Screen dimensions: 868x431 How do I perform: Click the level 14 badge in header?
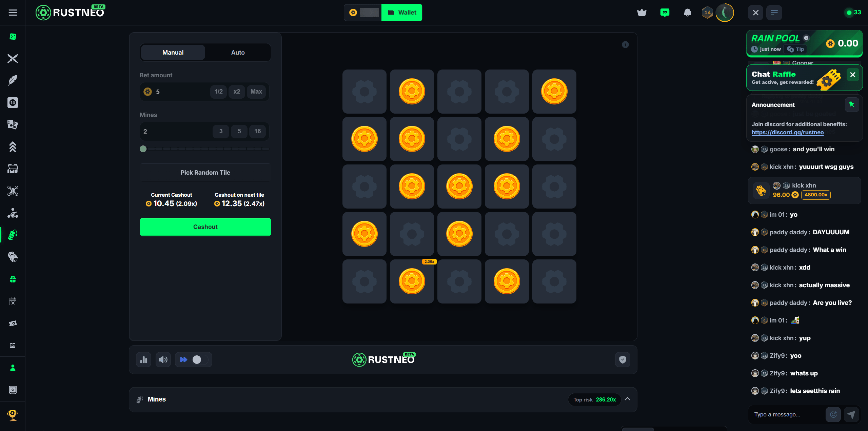[707, 13]
